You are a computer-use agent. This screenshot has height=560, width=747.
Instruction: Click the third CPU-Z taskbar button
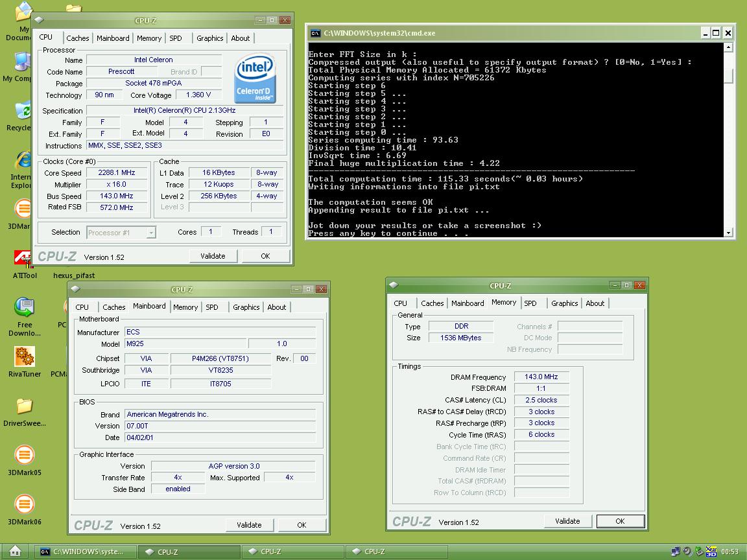click(396, 552)
